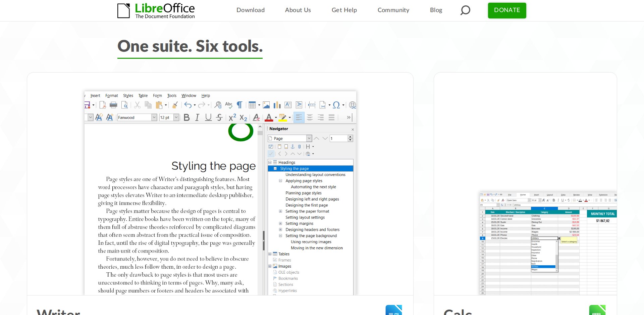
Task: Open the Table menu in Writer
Action: tap(143, 96)
